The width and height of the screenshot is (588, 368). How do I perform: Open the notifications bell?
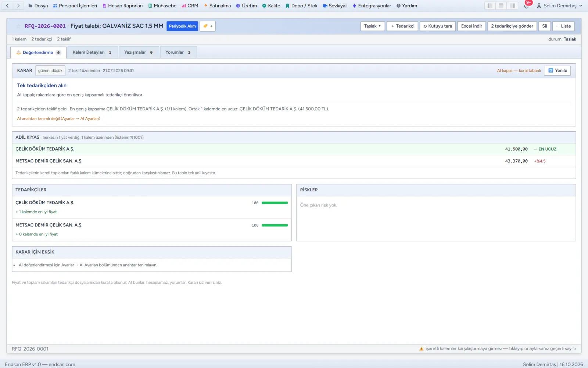pyautogui.click(x=526, y=6)
